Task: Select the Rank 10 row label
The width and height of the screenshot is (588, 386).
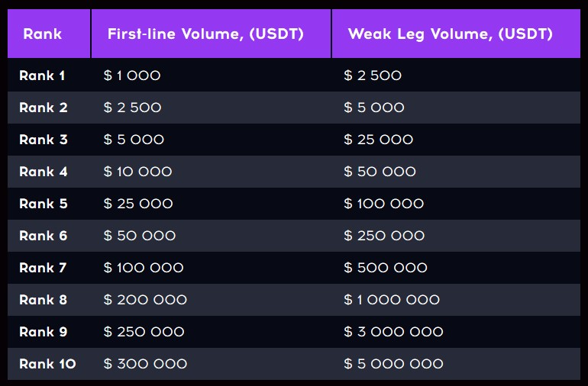Action: 47,364
